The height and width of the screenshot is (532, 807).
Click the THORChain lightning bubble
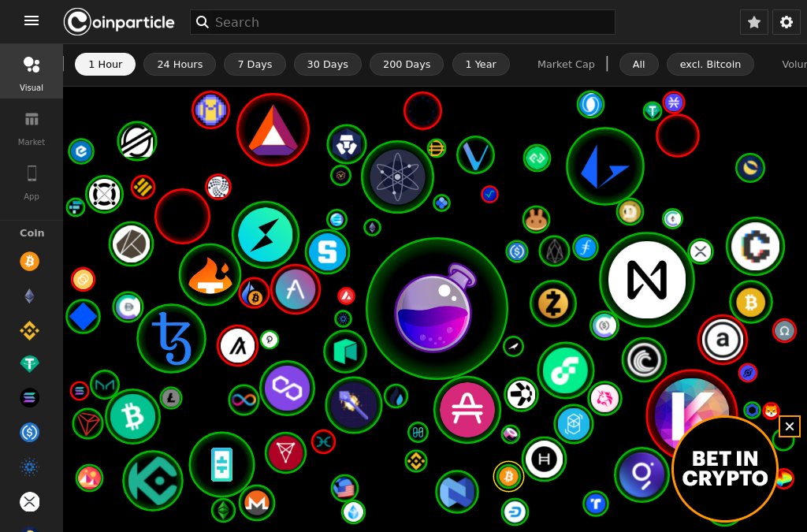pyautogui.click(x=266, y=235)
